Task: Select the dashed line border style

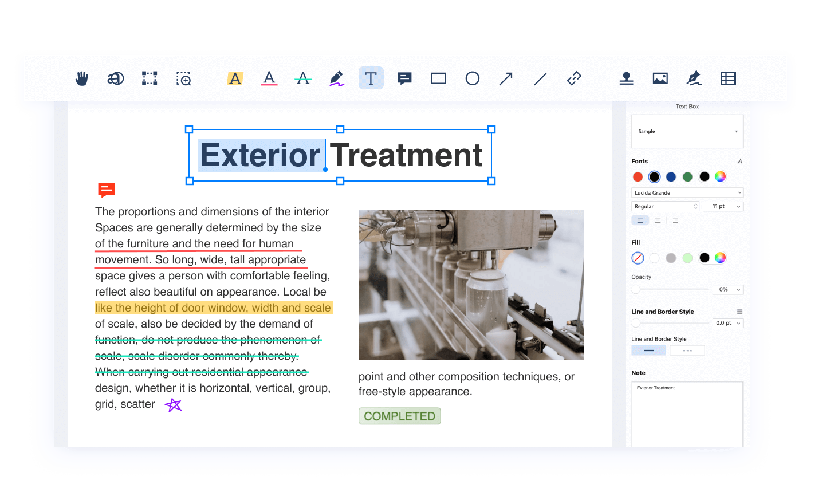Action: click(x=687, y=351)
